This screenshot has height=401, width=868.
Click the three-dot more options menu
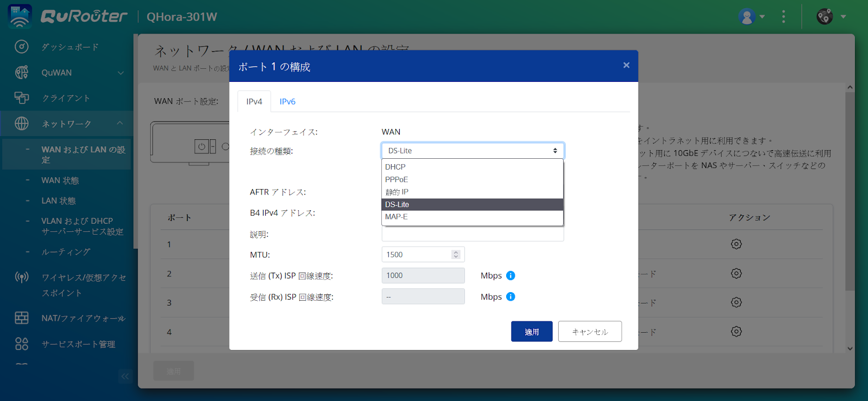[x=783, y=17]
